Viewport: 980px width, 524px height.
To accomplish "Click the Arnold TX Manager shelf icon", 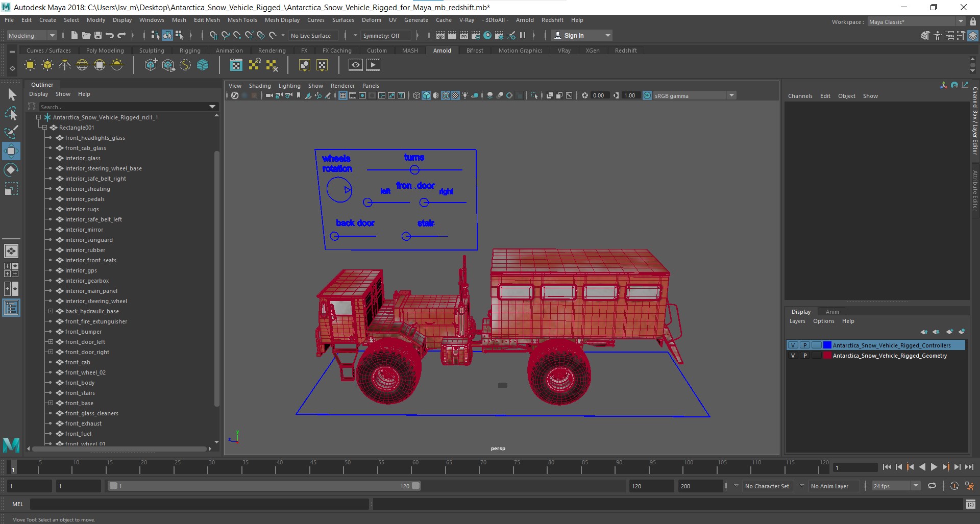I will point(236,65).
